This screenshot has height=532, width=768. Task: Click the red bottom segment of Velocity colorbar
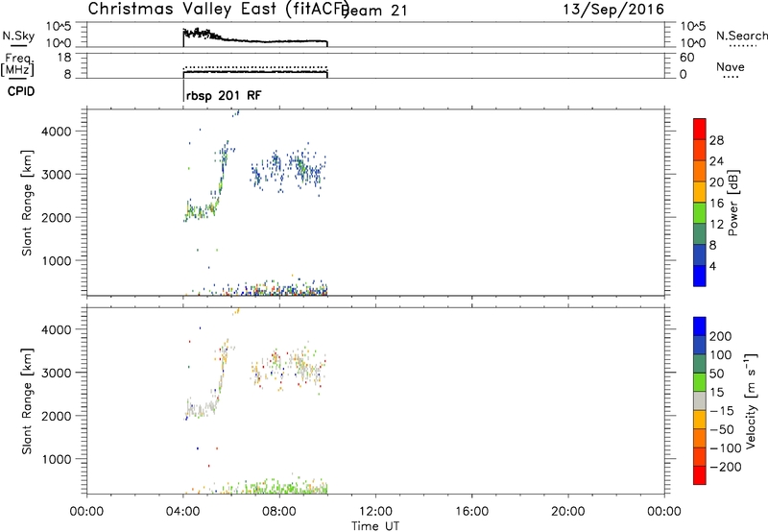(x=700, y=475)
